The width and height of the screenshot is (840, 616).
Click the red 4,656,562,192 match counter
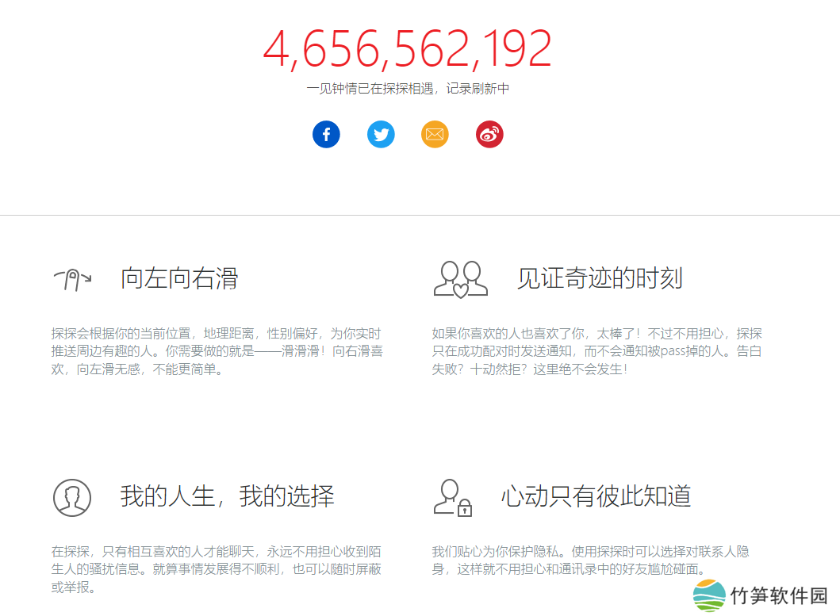[x=407, y=49]
